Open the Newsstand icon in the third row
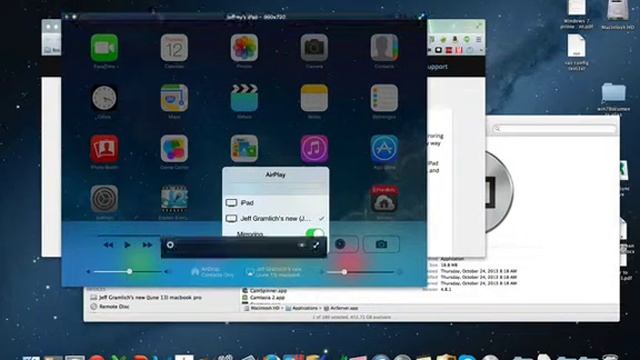Image resolution: width=640 pixels, height=360 pixels. point(244,149)
